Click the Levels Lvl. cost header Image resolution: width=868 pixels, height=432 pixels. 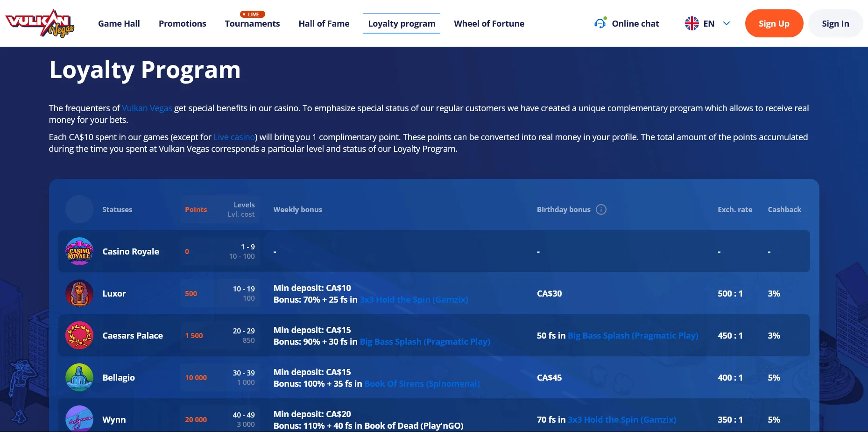(241, 210)
